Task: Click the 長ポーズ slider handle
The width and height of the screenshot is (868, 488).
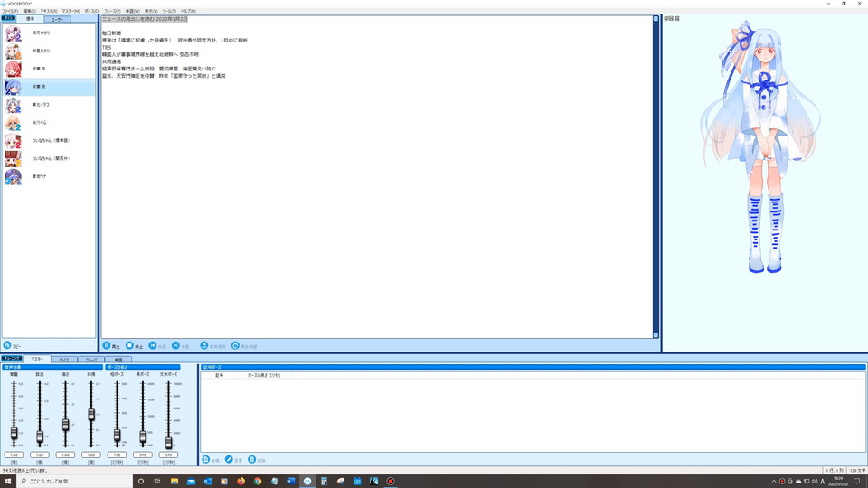Action: click(x=143, y=437)
